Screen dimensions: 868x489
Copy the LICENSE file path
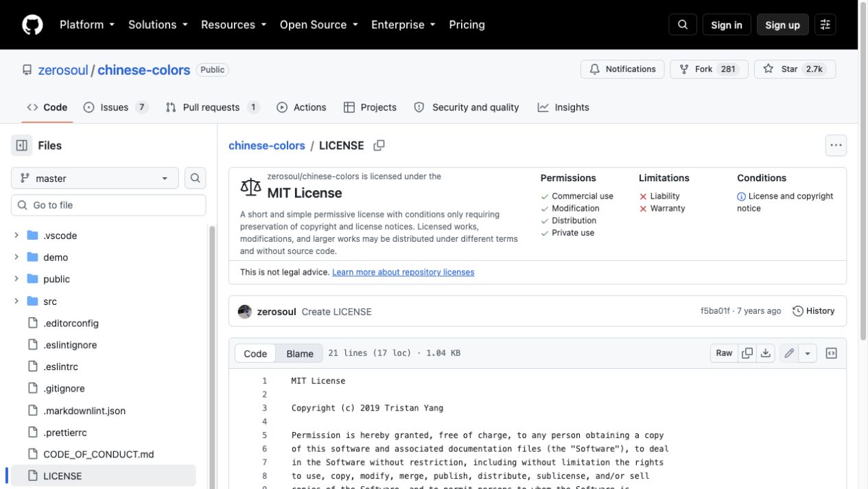[379, 146]
